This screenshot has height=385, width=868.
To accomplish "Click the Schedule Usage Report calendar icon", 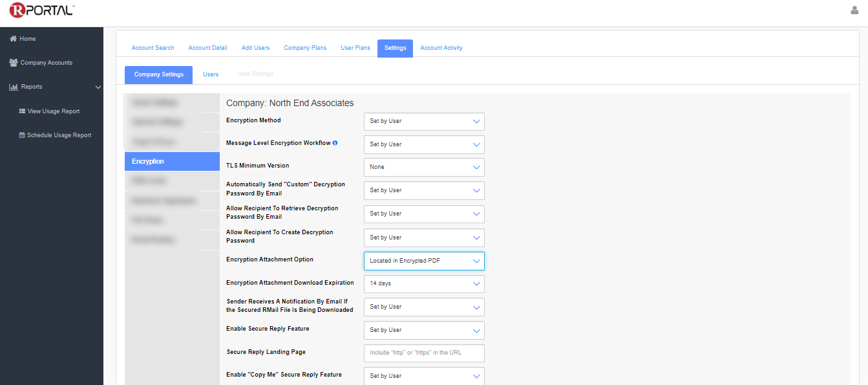I will pyautogui.click(x=22, y=135).
